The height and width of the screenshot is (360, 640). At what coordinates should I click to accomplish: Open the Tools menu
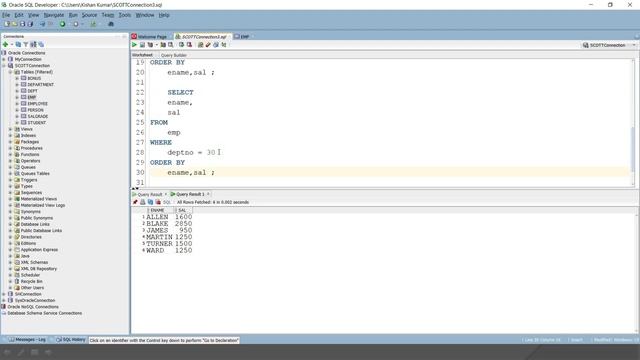(x=124, y=15)
